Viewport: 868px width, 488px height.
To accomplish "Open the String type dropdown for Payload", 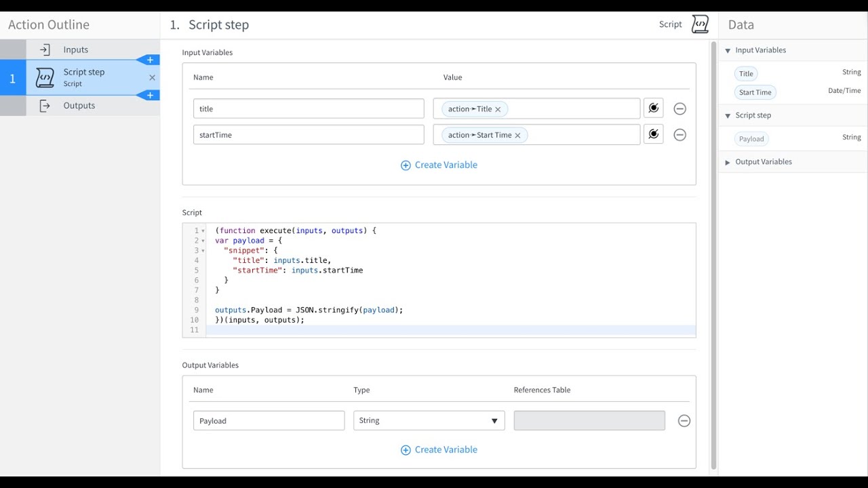I will [x=429, y=420].
